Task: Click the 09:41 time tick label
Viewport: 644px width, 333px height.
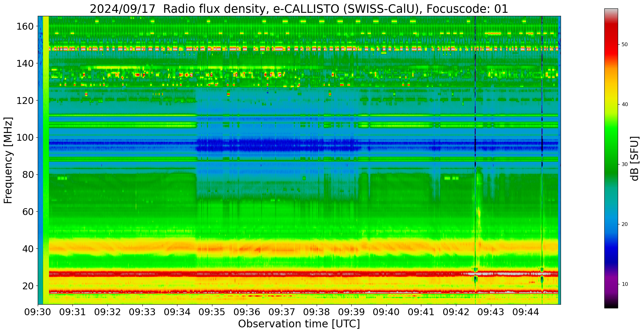Action: pyautogui.click(x=421, y=311)
